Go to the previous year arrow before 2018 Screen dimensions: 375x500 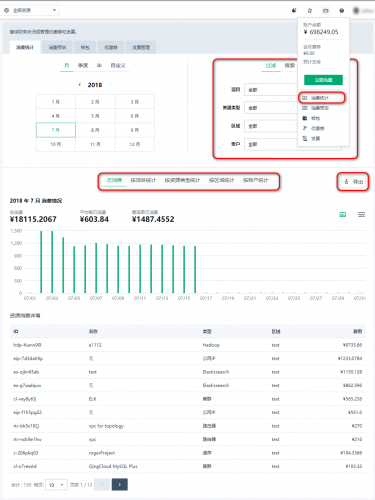click(x=80, y=85)
